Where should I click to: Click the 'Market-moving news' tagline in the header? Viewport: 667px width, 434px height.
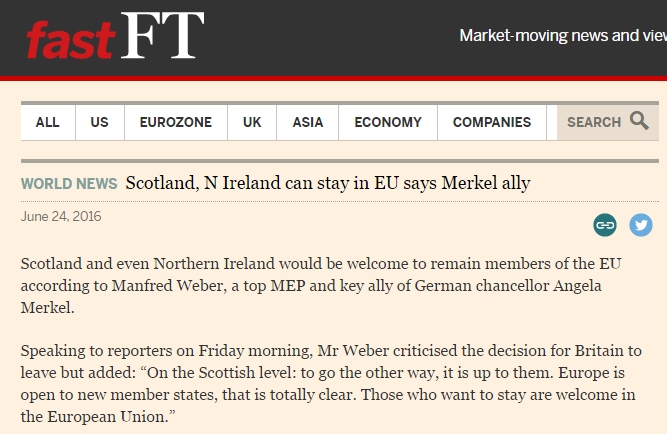[563, 36]
